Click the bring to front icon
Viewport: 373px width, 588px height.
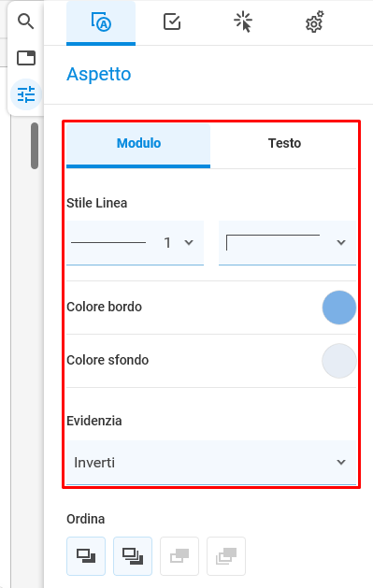click(x=86, y=556)
